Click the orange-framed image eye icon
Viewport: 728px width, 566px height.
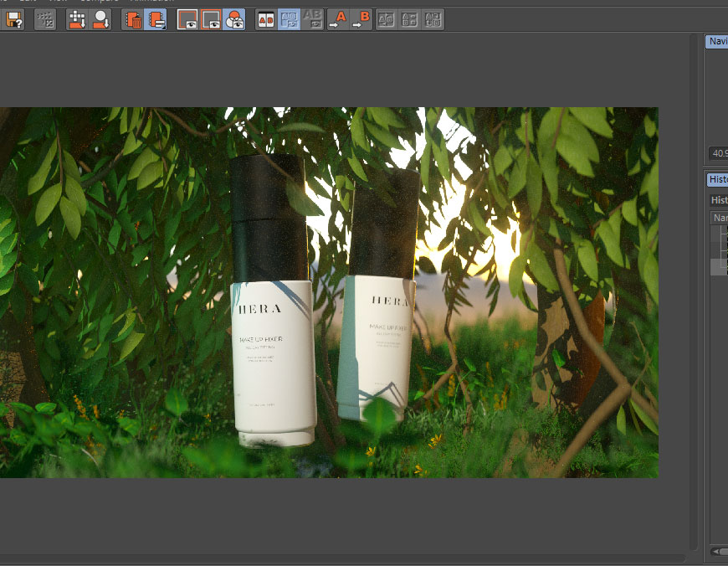click(x=211, y=20)
